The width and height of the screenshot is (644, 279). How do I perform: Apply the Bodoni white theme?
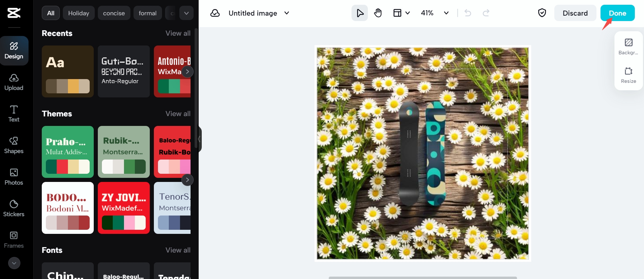point(68,208)
